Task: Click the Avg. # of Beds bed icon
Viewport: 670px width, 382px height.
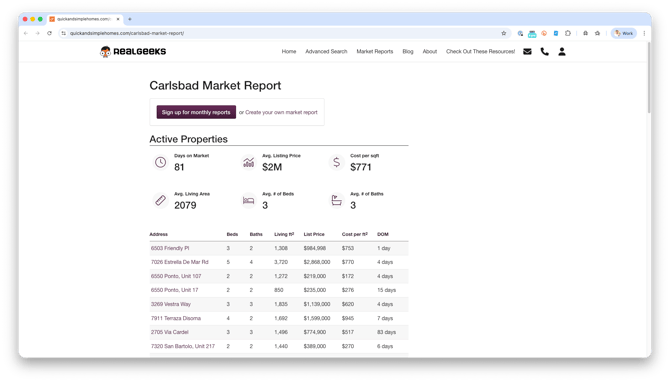Action: point(249,200)
